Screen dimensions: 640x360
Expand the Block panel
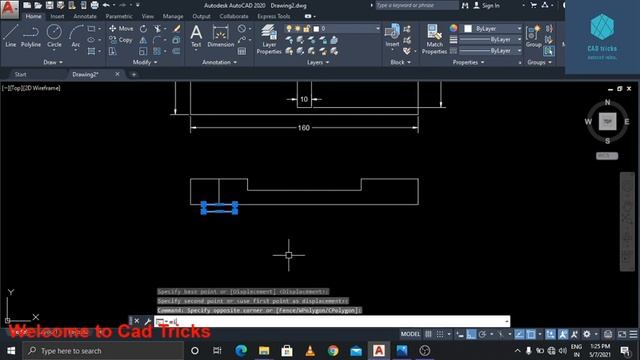pos(400,62)
